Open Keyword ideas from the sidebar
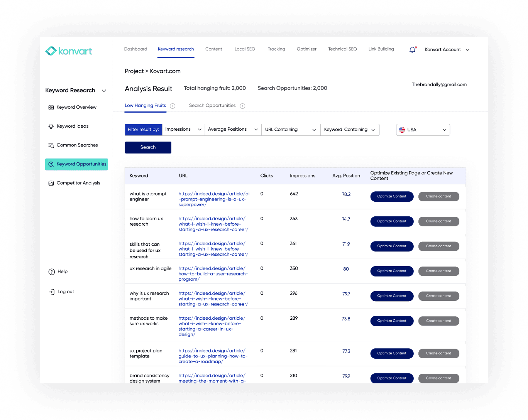This screenshot has height=420, width=528. [51, 126]
